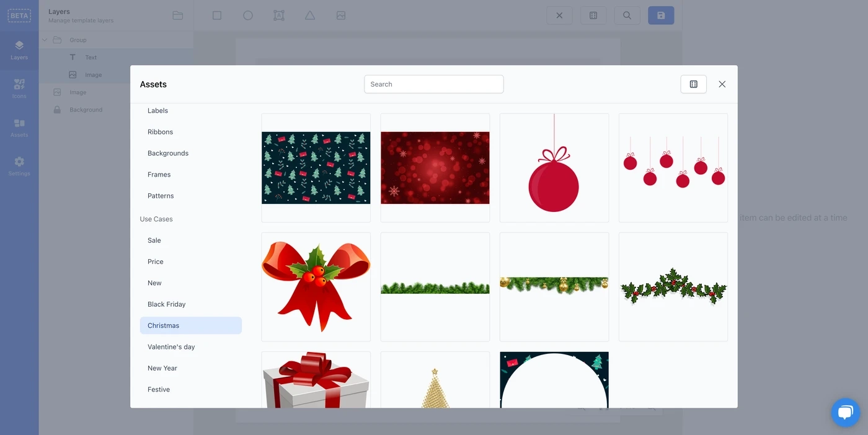Close the Assets dialog
Image resolution: width=868 pixels, height=435 pixels.
point(722,84)
